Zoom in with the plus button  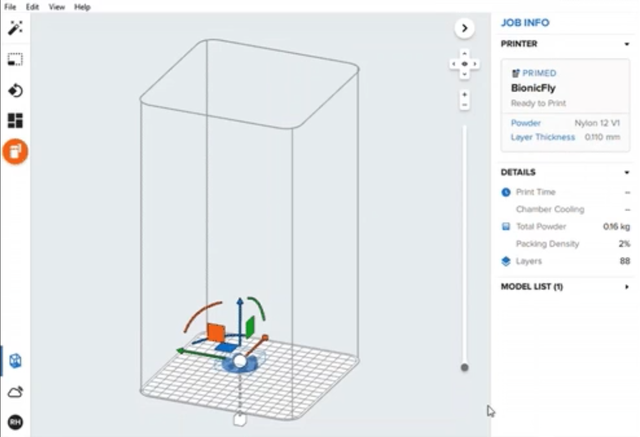point(464,95)
